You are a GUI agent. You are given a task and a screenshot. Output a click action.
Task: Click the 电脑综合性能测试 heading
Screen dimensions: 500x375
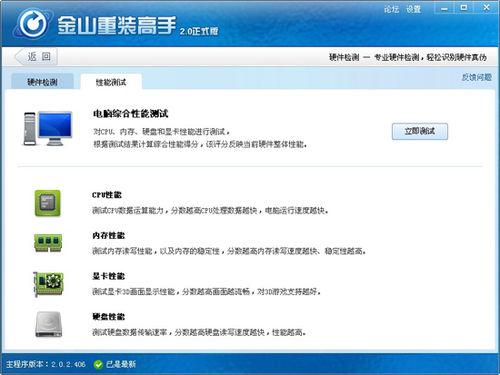[131, 114]
